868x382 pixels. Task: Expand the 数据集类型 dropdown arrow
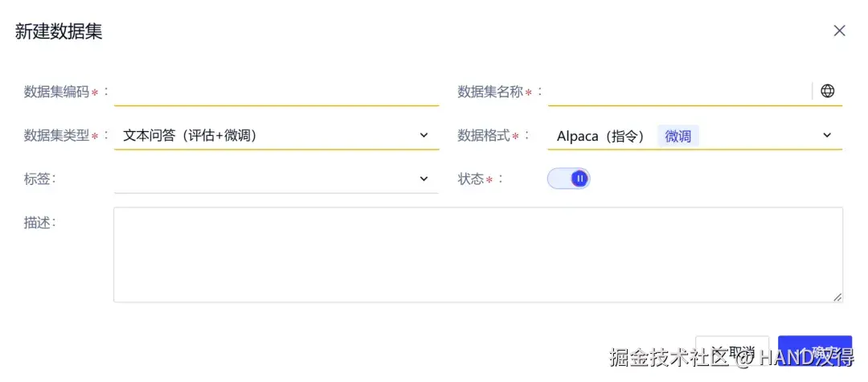click(x=424, y=135)
